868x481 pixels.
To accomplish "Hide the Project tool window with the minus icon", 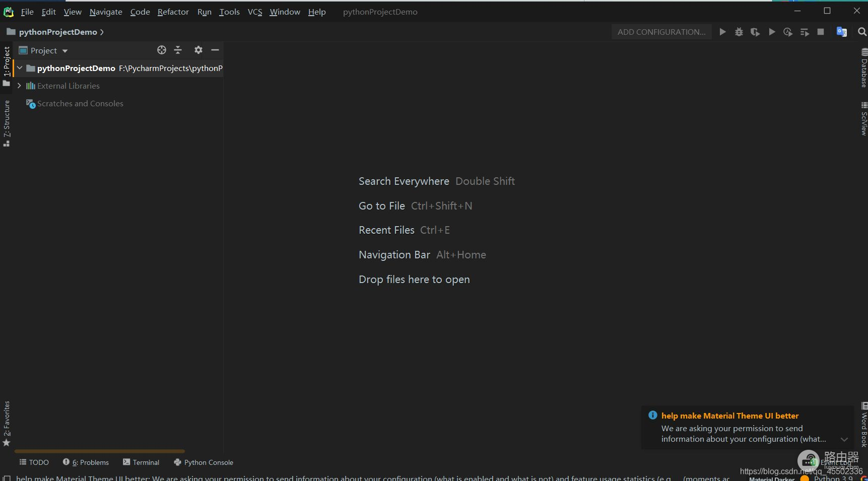I will (215, 50).
